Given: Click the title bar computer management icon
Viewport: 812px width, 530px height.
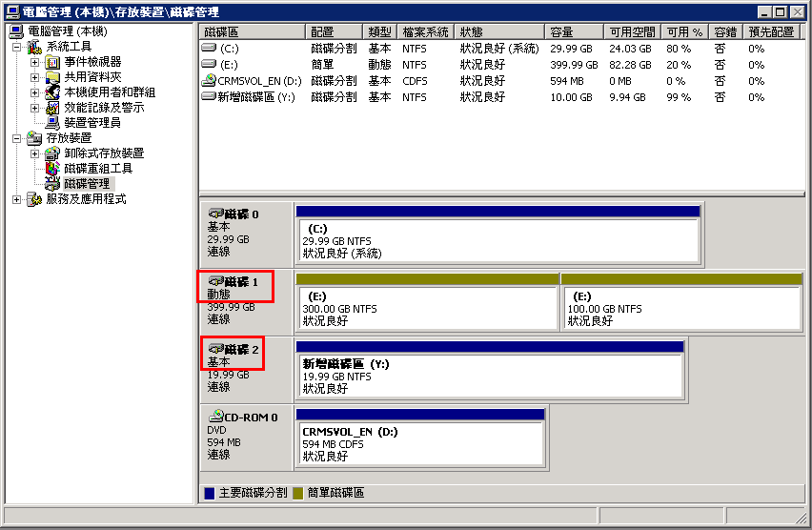Looking at the screenshot, I should click(x=12, y=11).
